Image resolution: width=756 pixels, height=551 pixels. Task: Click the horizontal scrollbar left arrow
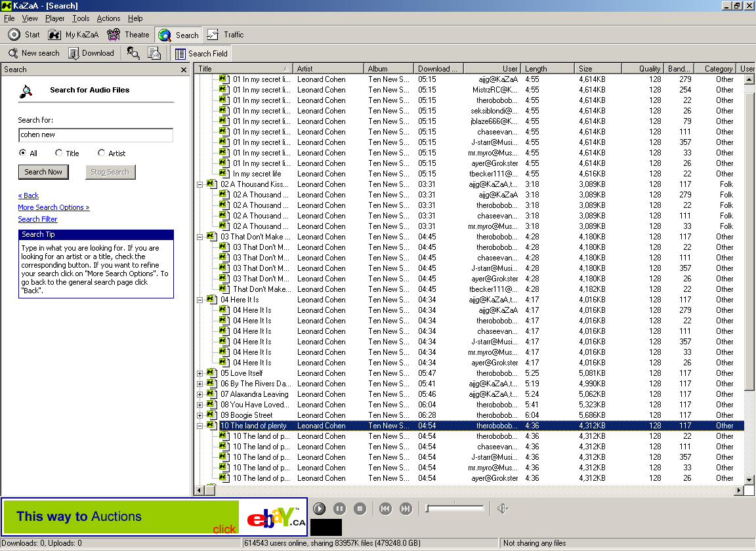[199, 490]
